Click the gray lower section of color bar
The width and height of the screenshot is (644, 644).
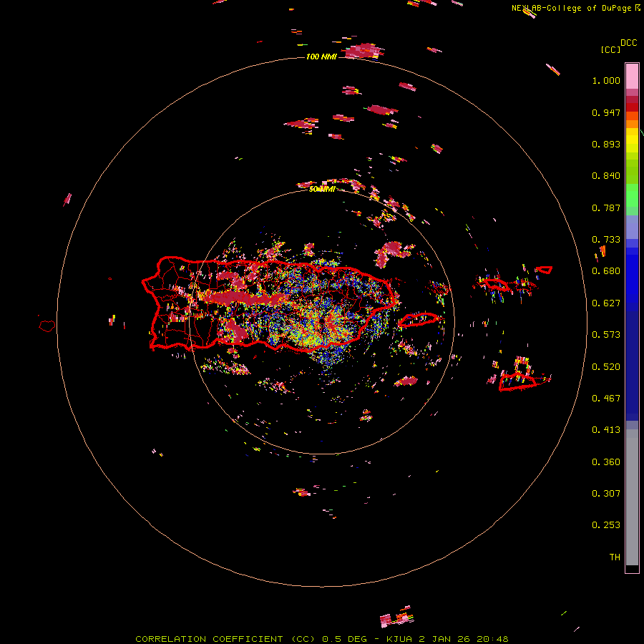click(x=632, y=497)
